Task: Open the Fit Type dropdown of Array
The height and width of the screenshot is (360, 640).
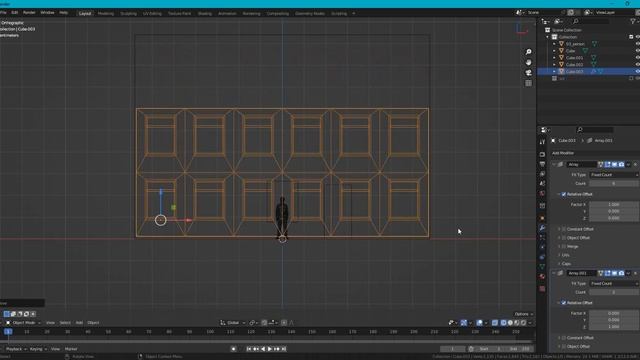Action: [x=614, y=175]
